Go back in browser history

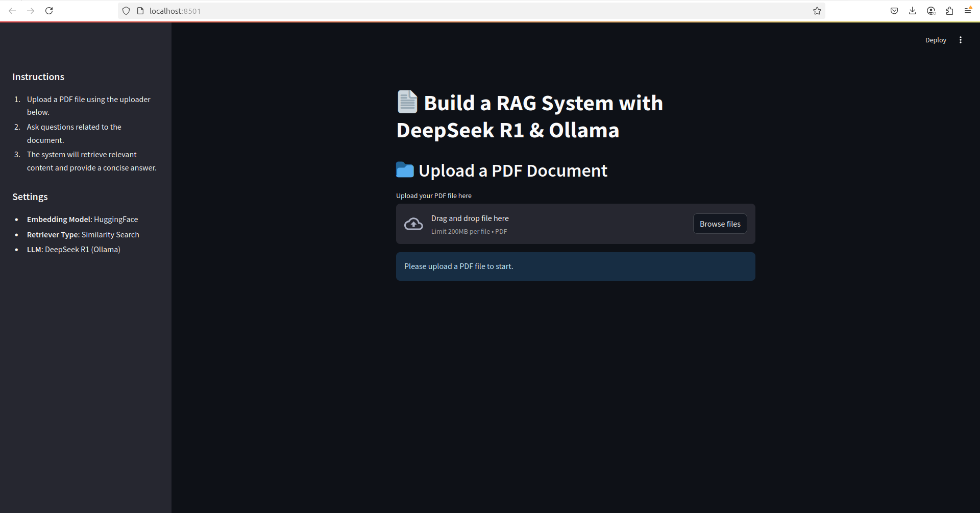point(12,11)
